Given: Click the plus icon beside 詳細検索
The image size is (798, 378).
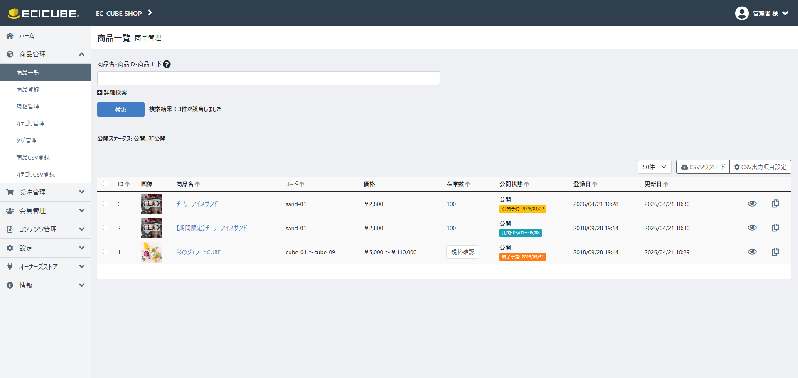Looking at the screenshot, I should pyautogui.click(x=99, y=93).
